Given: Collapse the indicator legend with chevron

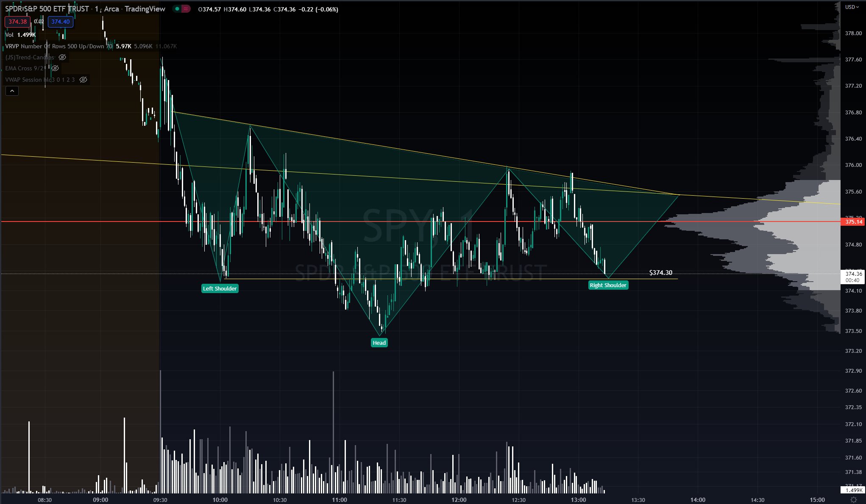Looking at the screenshot, I should tap(12, 91).
